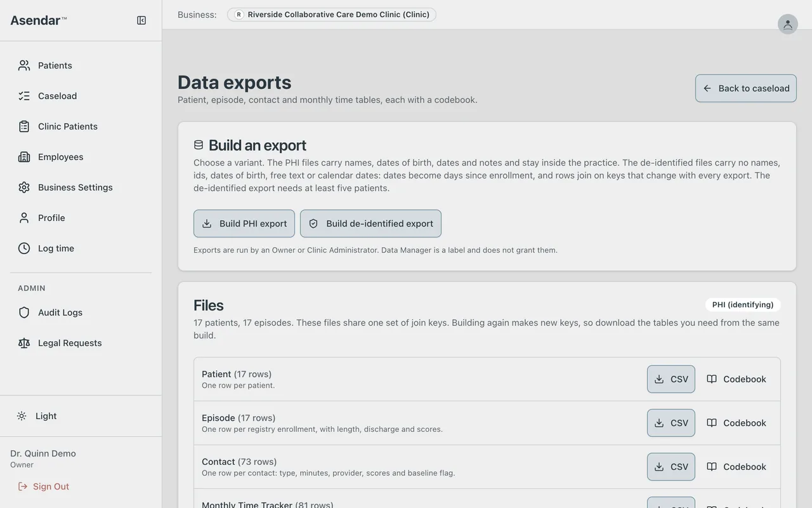Go to Profile page
This screenshot has height=508, width=812.
pyautogui.click(x=81, y=218)
